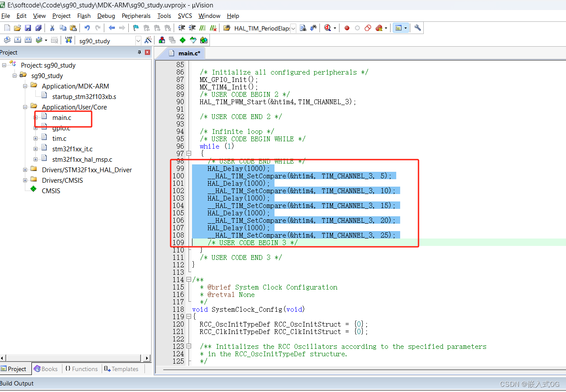The width and height of the screenshot is (566, 392).
Task: Open the find text combo box dropdown
Action: coord(293,28)
